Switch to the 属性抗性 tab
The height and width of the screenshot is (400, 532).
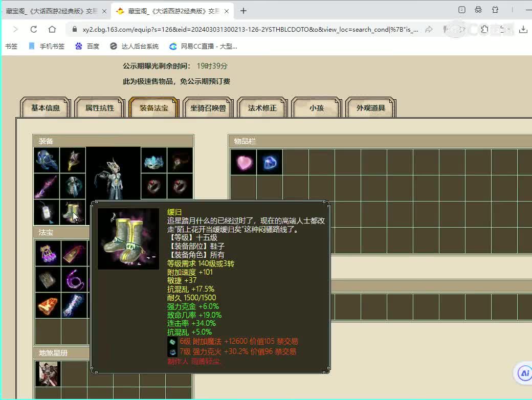click(100, 108)
